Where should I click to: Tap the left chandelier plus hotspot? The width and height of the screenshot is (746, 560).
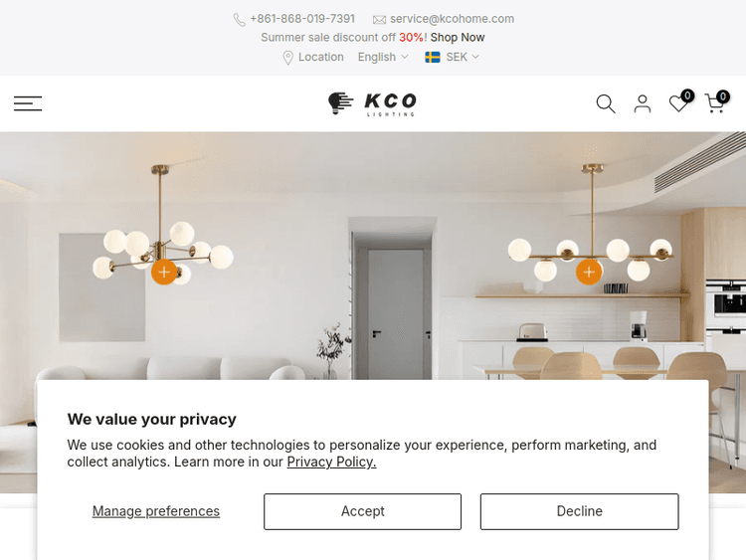(x=164, y=273)
